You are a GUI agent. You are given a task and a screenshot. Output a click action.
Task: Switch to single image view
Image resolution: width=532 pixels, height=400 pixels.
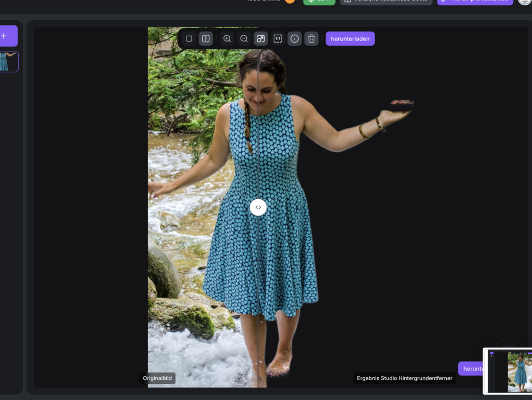[189, 38]
